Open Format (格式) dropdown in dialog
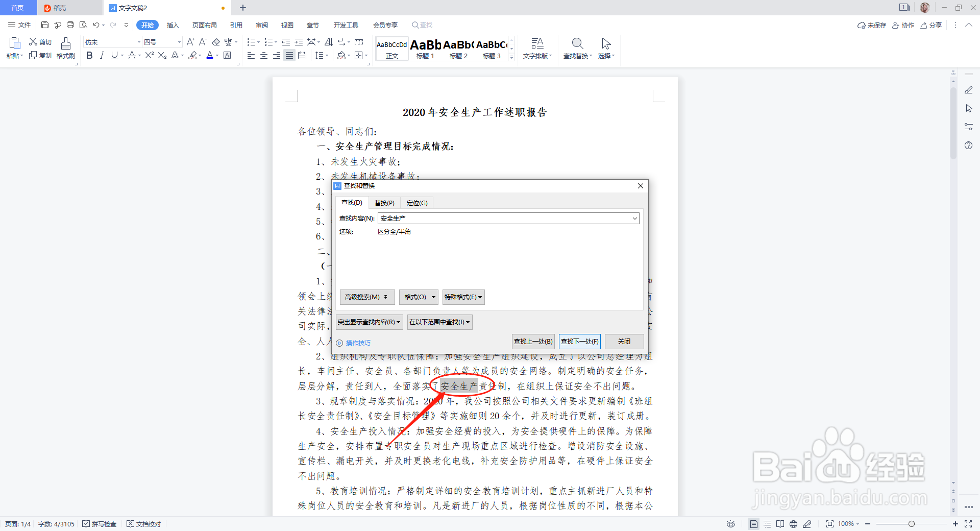Screen dimensions: 980x531 [x=419, y=297]
